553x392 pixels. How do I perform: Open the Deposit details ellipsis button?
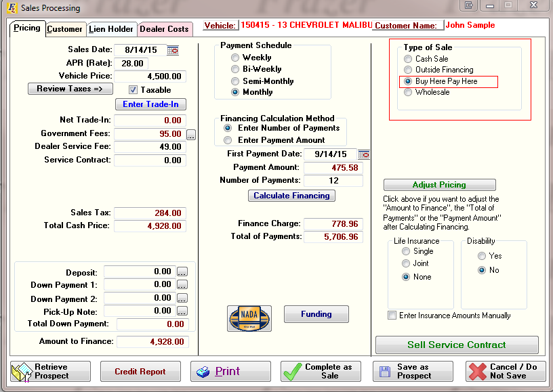click(182, 272)
